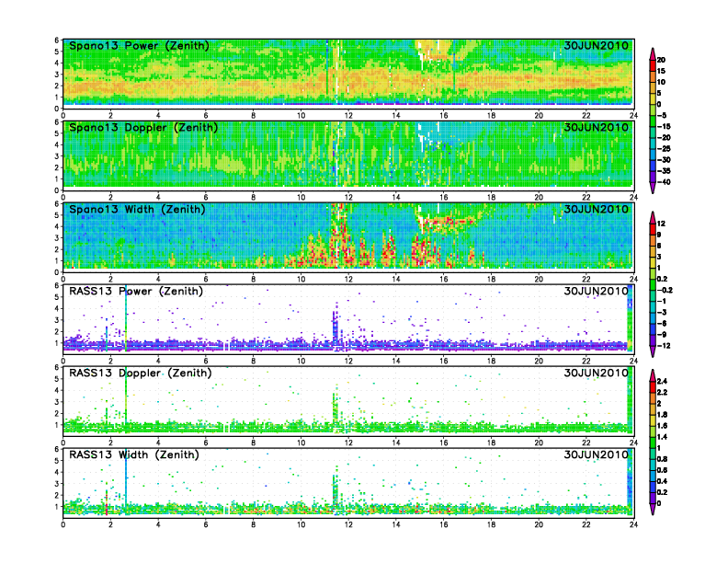The width and height of the screenshot is (728, 563).
Task: Click the 'Spano13 Doppler (Zenith)' panel title
Action: [143, 127]
